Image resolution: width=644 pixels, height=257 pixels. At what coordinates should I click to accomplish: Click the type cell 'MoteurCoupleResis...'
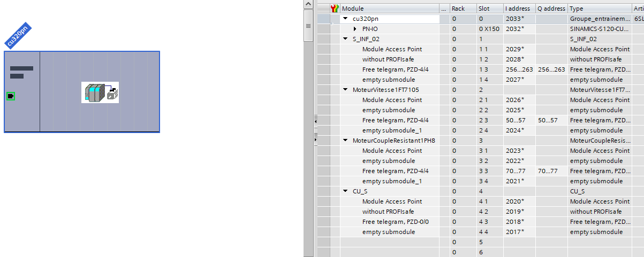coord(600,141)
